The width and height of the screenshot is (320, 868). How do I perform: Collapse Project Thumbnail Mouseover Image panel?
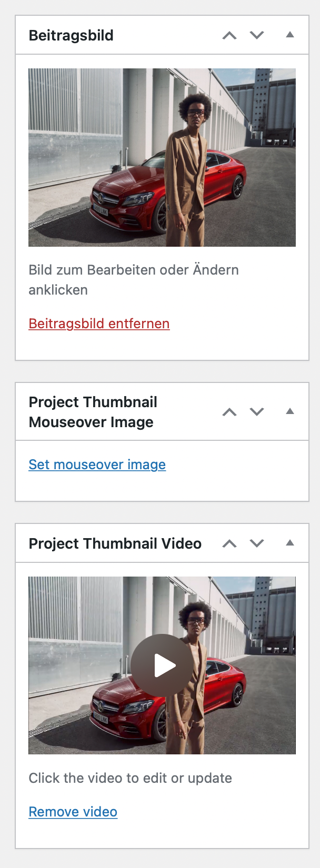(289, 411)
